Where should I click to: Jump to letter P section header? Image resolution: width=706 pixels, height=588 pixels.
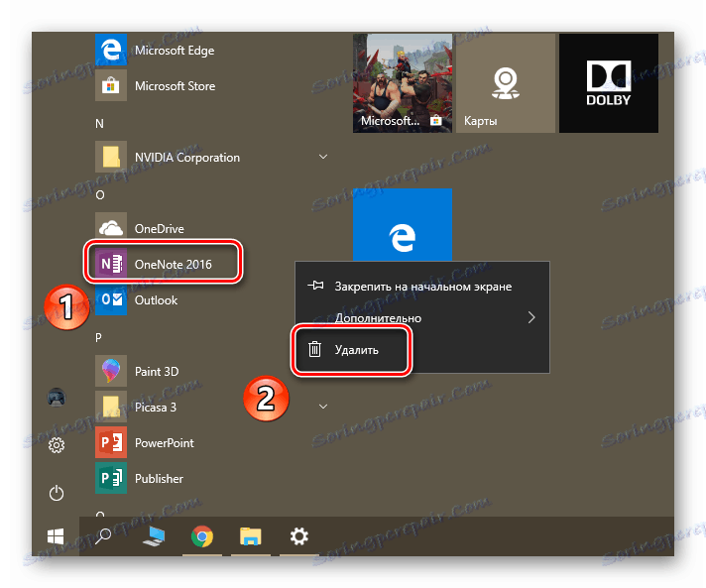98,338
